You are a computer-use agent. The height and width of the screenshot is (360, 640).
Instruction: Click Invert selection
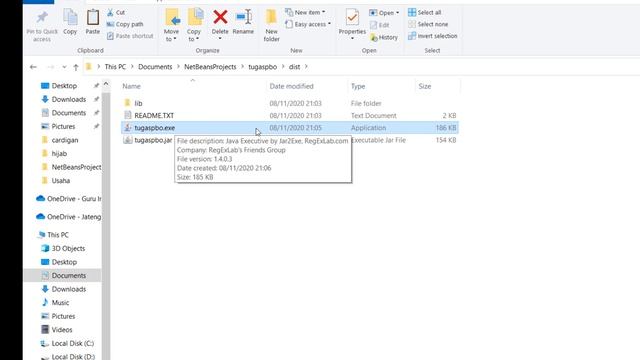click(x=433, y=36)
